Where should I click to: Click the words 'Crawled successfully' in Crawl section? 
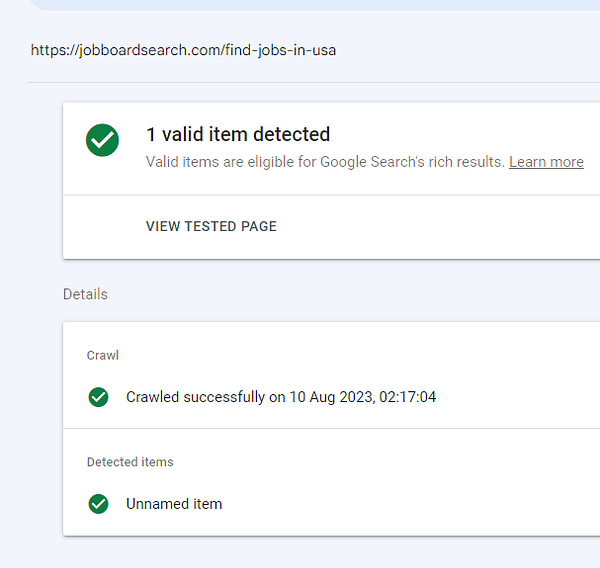[x=195, y=397]
